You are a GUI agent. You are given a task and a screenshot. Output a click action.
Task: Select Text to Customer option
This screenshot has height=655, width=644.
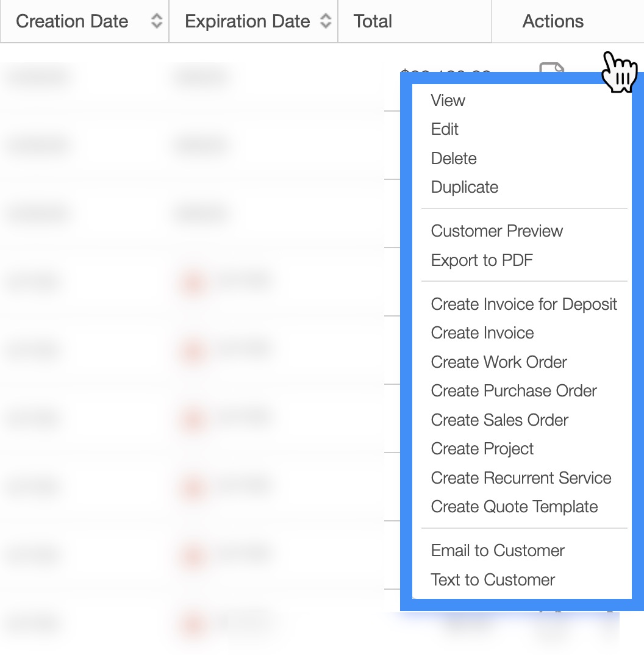[493, 580]
